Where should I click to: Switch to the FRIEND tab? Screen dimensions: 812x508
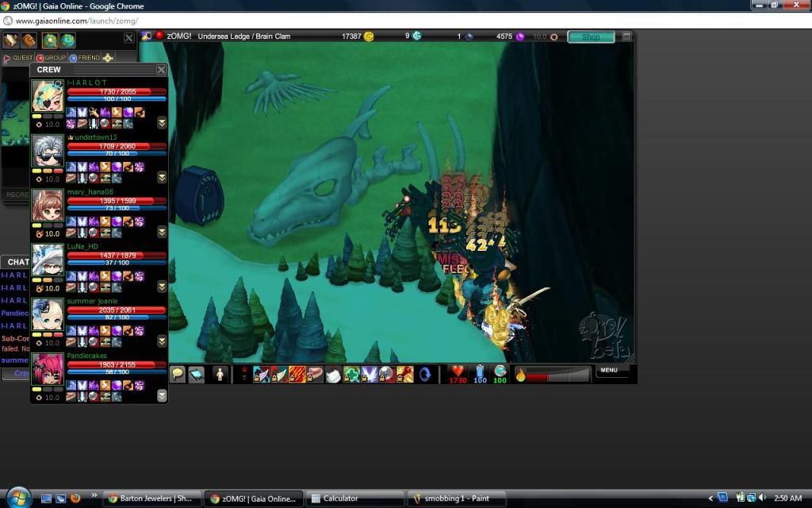pyautogui.click(x=85, y=57)
